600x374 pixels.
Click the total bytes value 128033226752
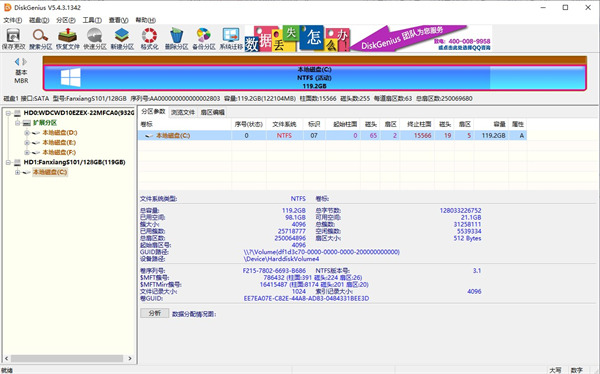[460, 211]
